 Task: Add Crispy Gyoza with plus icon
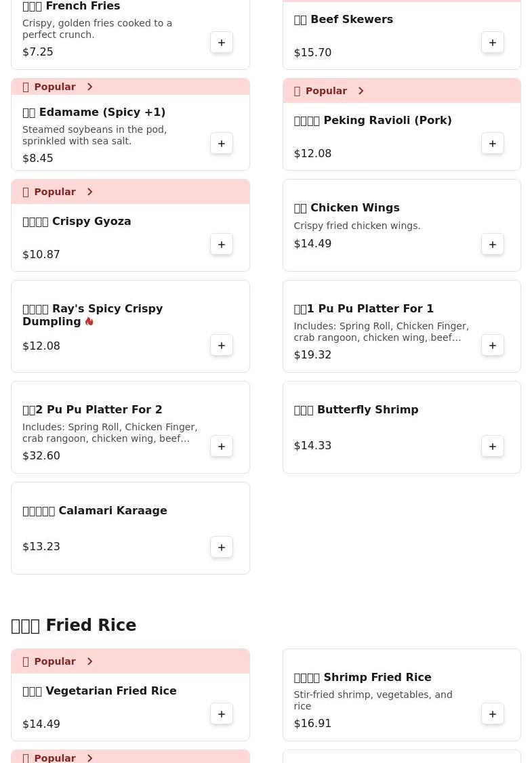pyautogui.click(x=222, y=245)
